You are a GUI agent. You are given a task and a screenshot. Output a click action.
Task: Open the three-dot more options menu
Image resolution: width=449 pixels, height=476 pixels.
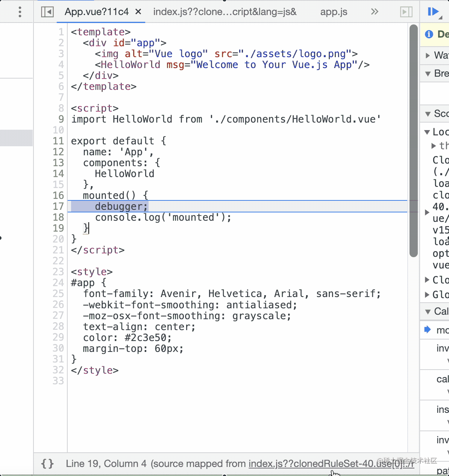(x=20, y=12)
